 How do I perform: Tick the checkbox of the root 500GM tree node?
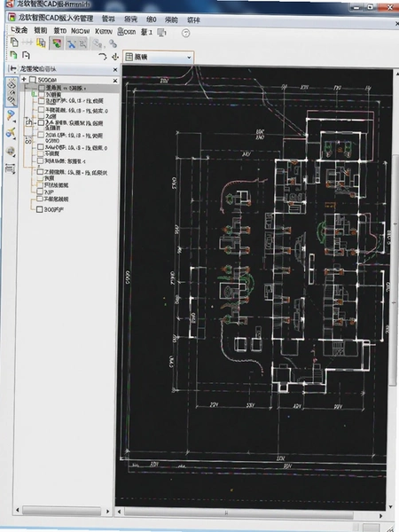33,80
